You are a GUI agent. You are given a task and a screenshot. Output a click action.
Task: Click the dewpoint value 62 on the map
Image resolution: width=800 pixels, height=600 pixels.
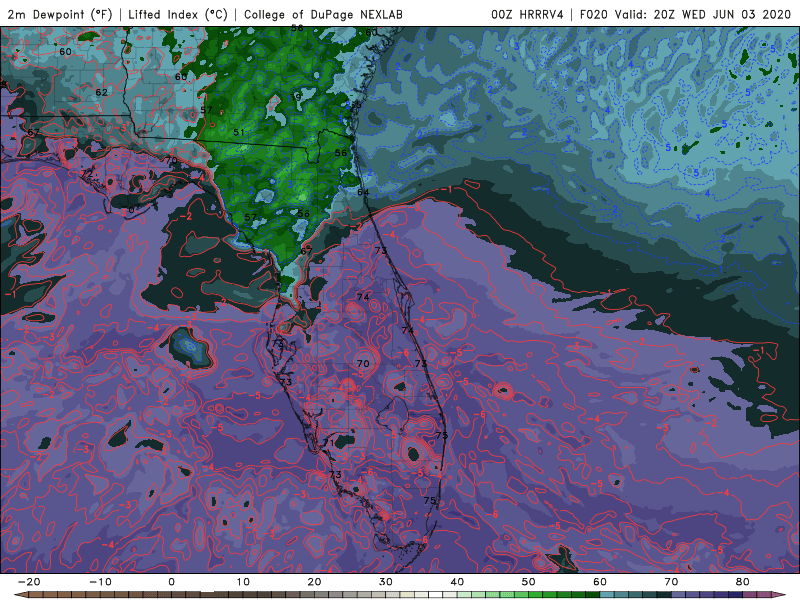click(102, 92)
